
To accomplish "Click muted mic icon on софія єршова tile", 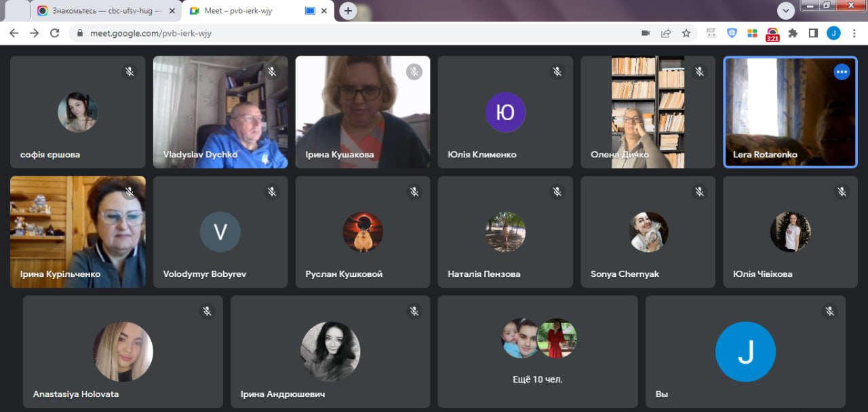I will click(130, 72).
